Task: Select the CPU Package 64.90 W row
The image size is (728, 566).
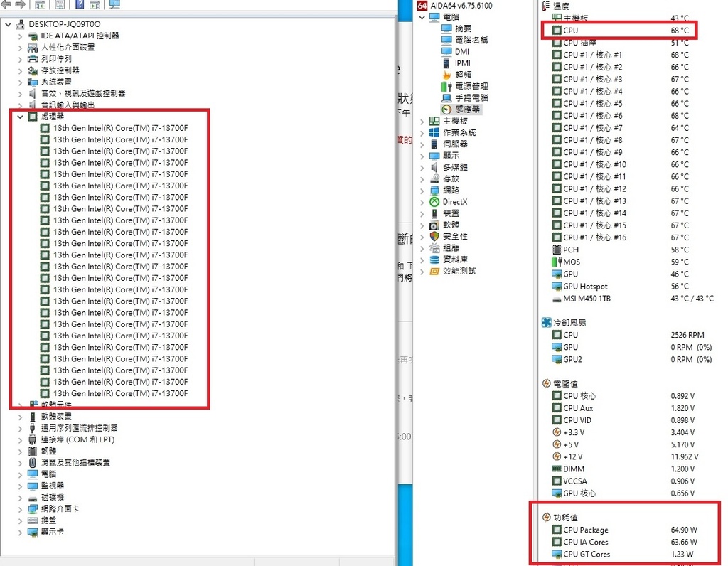Action: 624,530
